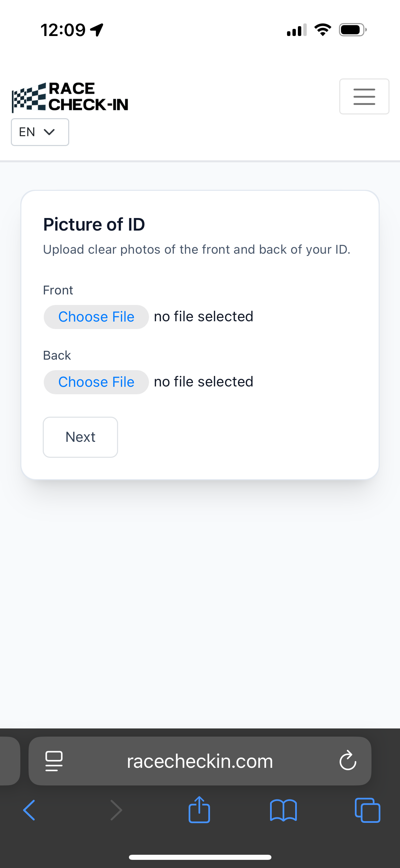Screen dimensions: 400x868
Task: Choose file for Front of ID
Action: [96, 317]
